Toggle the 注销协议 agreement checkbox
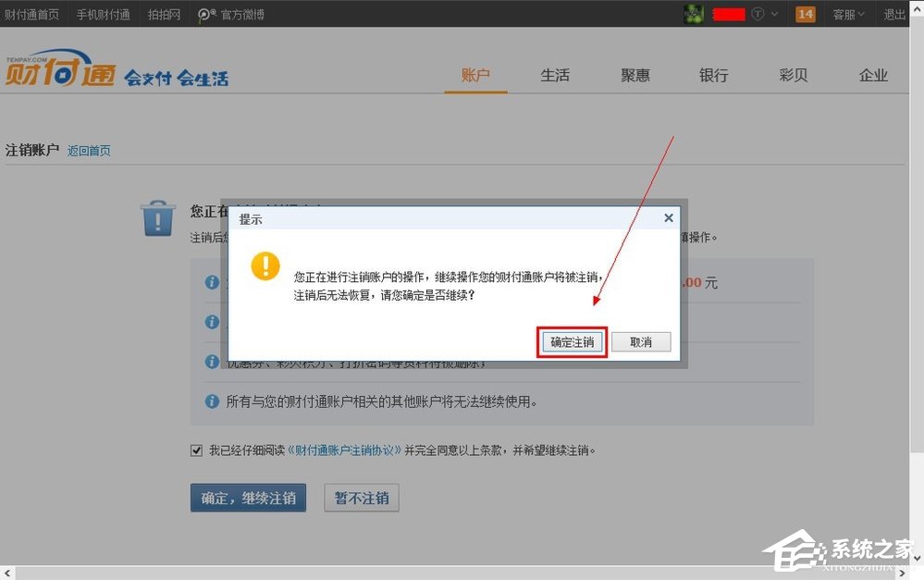 pos(196,450)
